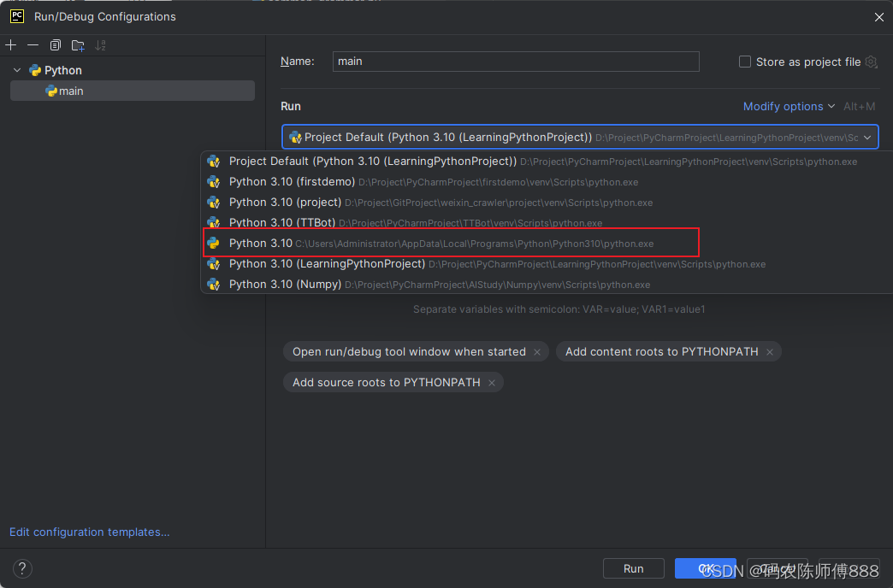Choose Python 3.10 (Numpy) interpreter
Image resolution: width=893 pixels, height=588 pixels.
click(547, 284)
